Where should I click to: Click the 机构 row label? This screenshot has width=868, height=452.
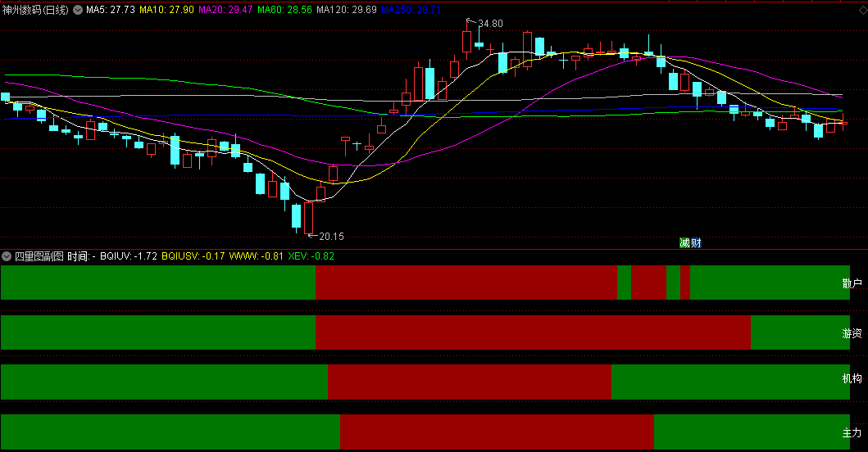click(x=852, y=378)
